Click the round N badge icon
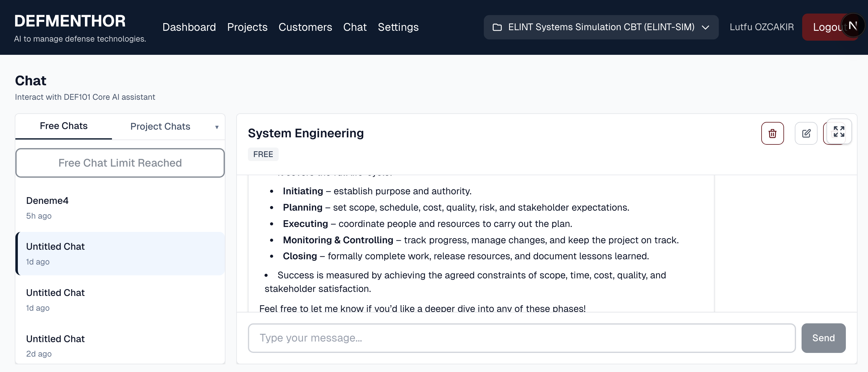The height and width of the screenshot is (372, 868). point(853,25)
